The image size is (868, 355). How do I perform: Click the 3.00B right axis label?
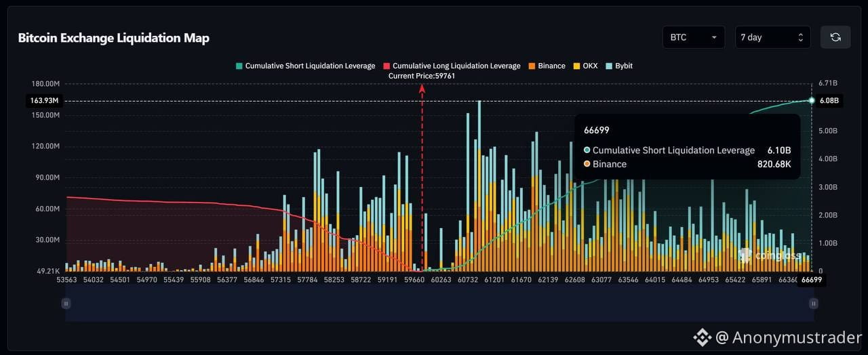pyautogui.click(x=828, y=187)
